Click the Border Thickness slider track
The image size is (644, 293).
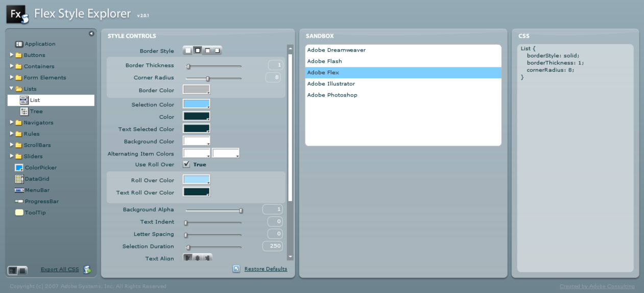[213, 66]
